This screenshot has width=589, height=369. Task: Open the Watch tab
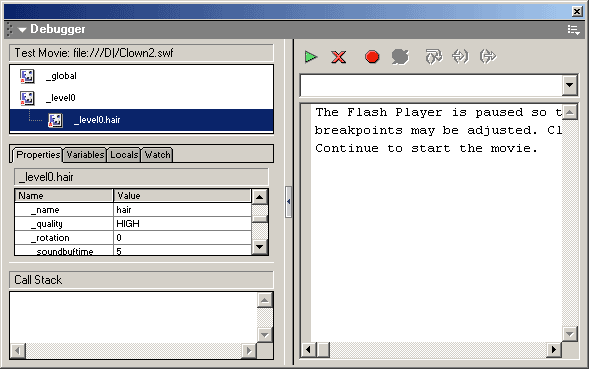pyautogui.click(x=157, y=155)
